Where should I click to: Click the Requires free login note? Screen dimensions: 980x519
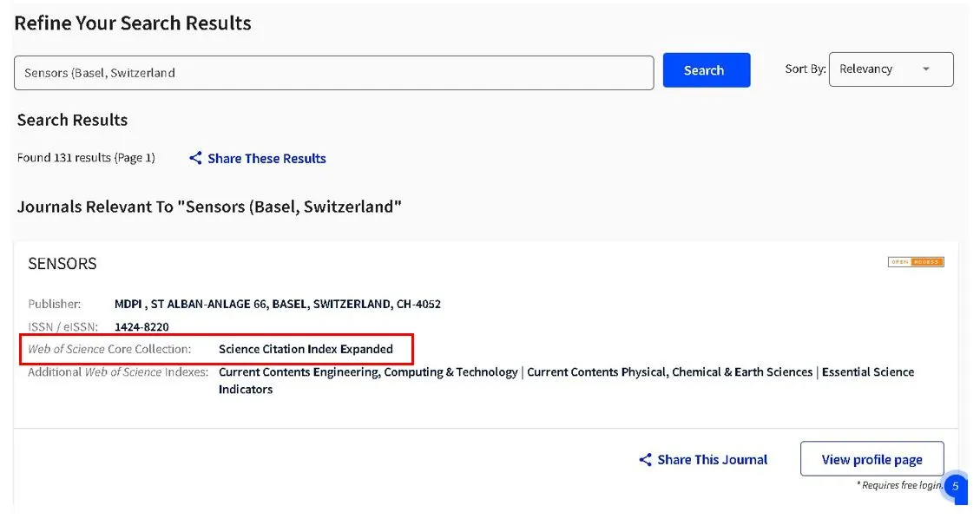898,485
